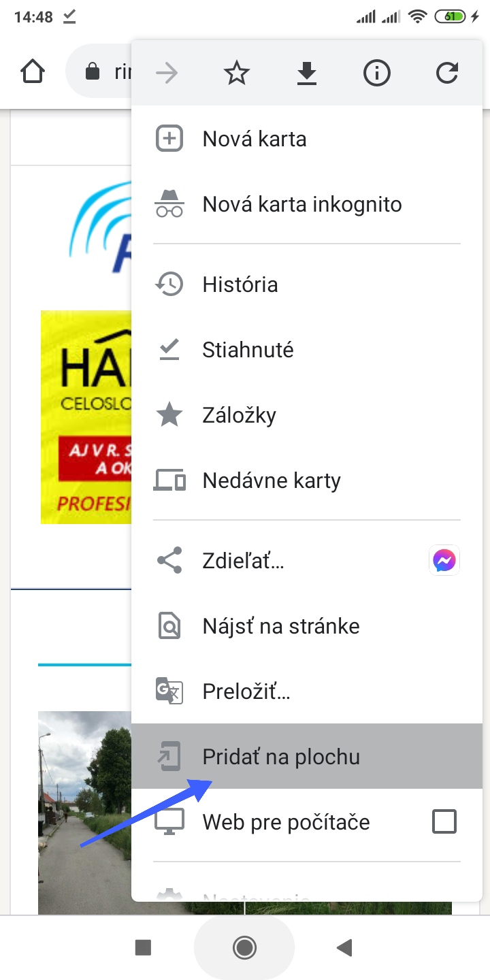
Task: Share via the Messenger shortcut icon
Action: pos(446,561)
